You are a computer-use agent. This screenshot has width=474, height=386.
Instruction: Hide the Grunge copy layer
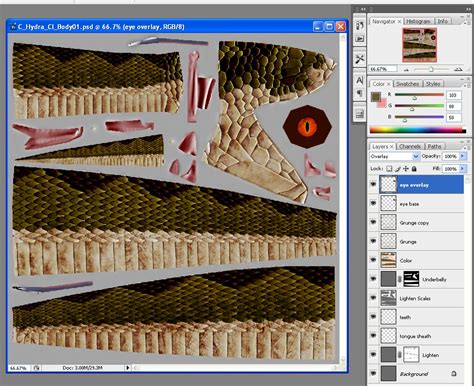[x=373, y=222]
